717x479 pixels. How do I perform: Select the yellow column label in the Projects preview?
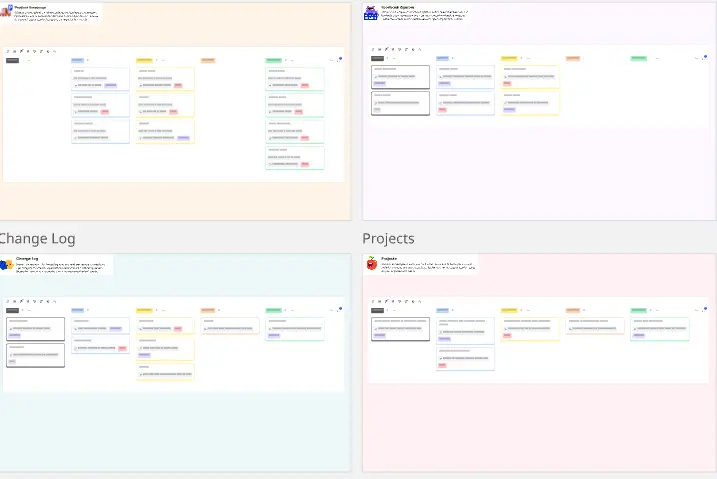coord(509,311)
